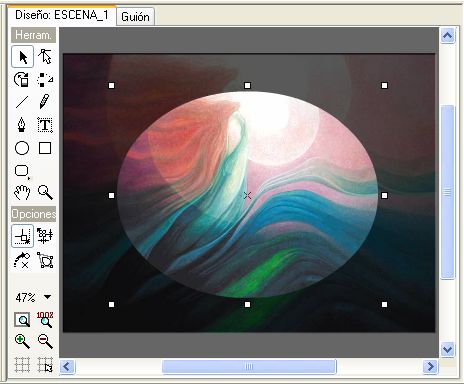The width and height of the screenshot is (464, 384).
Task: Switch to the Guión tab
Action: tap(135, 17)
